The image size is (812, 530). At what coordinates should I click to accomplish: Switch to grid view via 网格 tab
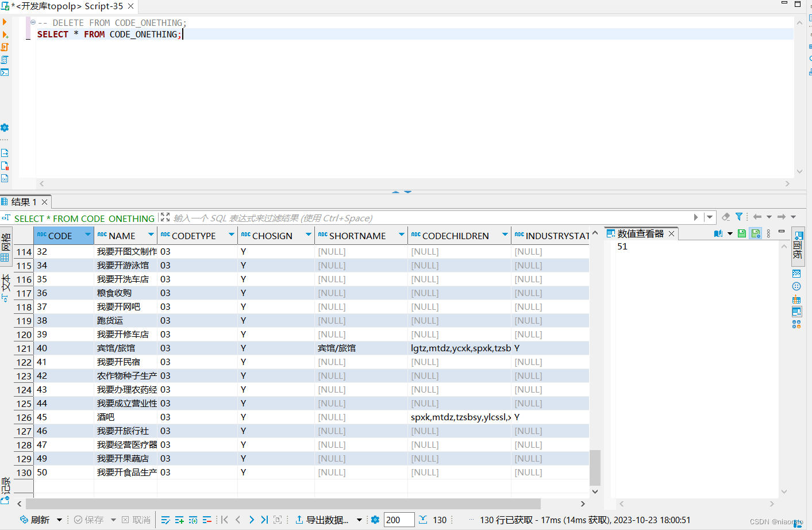click(6, 245)
